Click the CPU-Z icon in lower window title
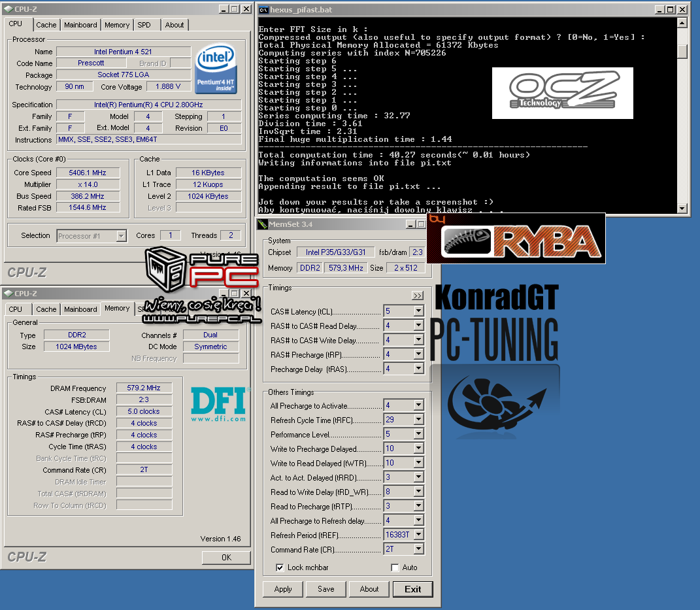This screenshot has height=610, width=700. [8, 294]
